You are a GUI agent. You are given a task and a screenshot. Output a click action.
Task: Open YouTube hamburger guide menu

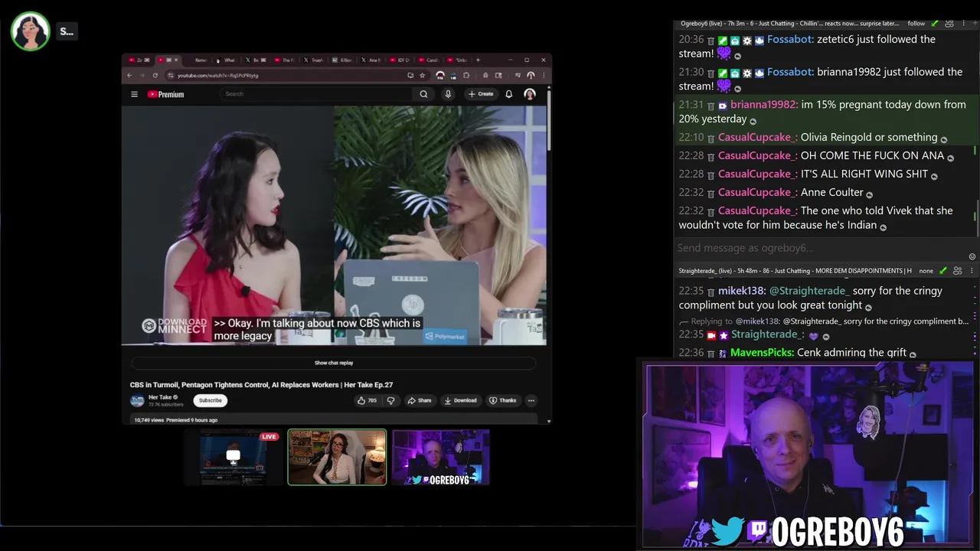[x=134, y=94]
